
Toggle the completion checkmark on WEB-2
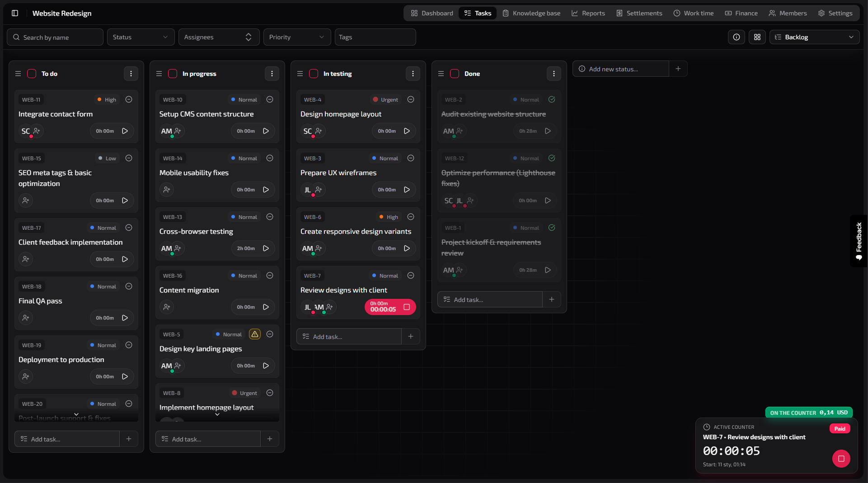click(x=551, y=99)
